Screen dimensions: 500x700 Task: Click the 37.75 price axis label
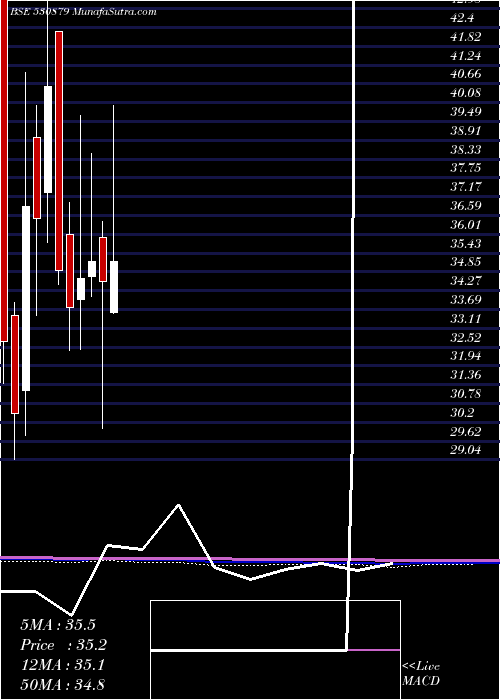(466, 167)
